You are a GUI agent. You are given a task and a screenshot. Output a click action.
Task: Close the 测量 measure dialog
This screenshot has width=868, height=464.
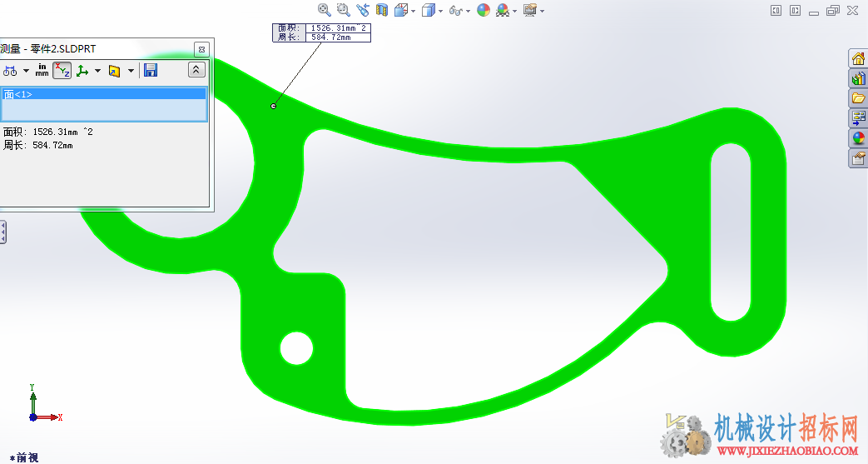[x=201, y=49]
